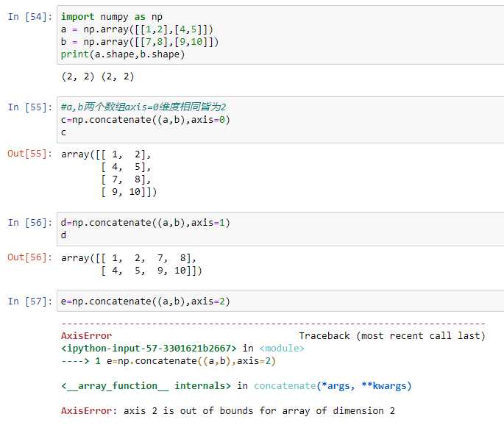Click the Out[55] array output
This screenshot has width=504, height=439.
tap(109, 173)
